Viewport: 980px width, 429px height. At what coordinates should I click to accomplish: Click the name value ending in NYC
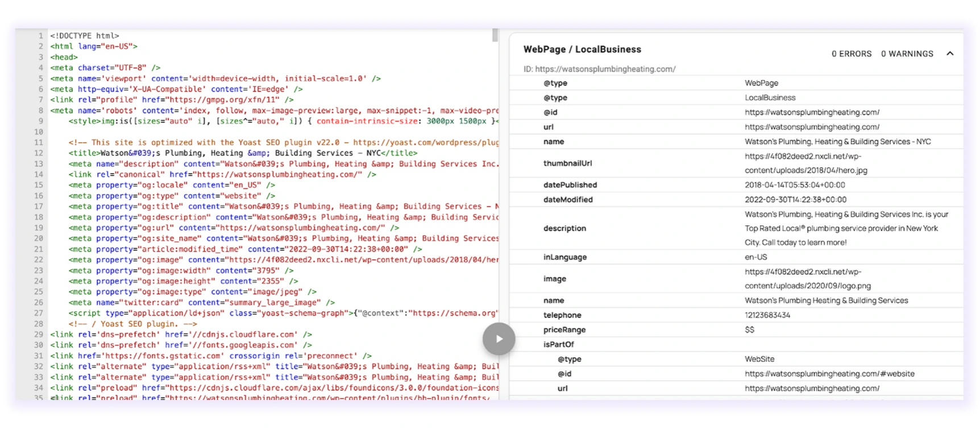point(838,142)
